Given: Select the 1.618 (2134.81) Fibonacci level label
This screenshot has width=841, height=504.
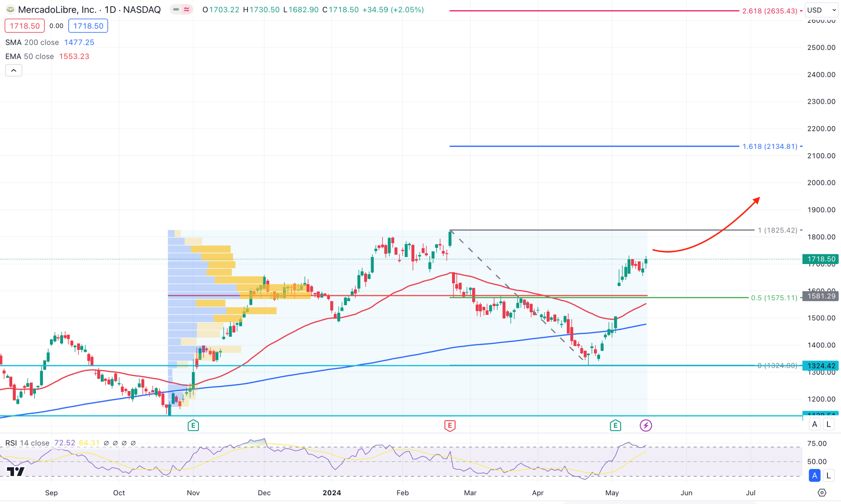Looking at the screenshot, I should (x=770, y=146).
